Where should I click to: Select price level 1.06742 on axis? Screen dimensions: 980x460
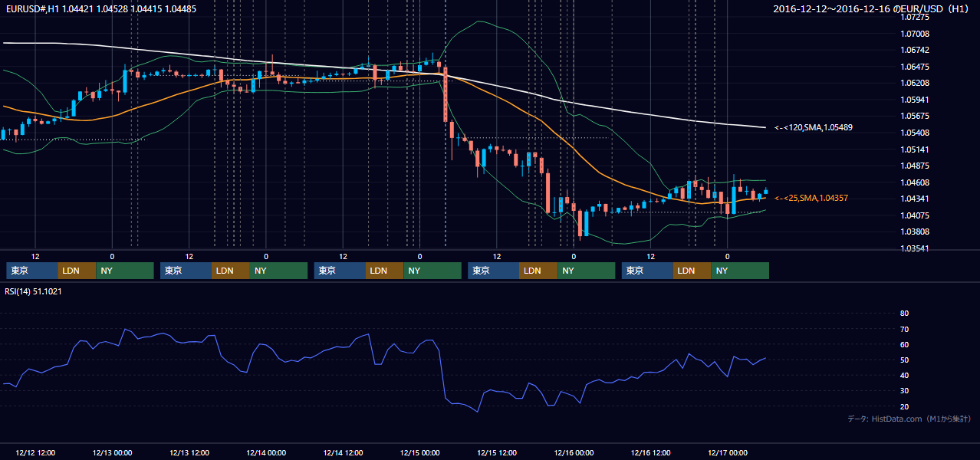916,50
